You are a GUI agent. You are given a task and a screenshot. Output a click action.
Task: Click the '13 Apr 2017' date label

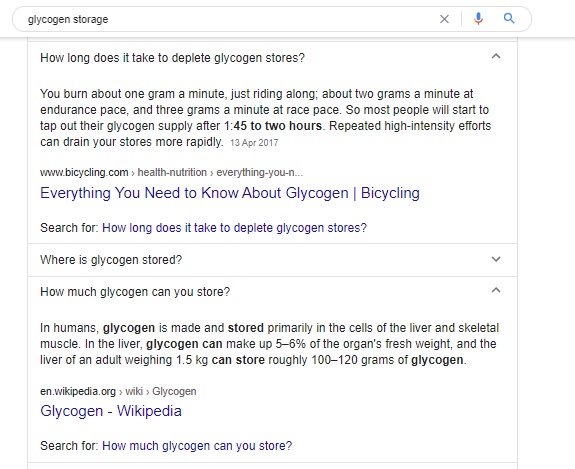pyautogui.click(x=254, y=143)
